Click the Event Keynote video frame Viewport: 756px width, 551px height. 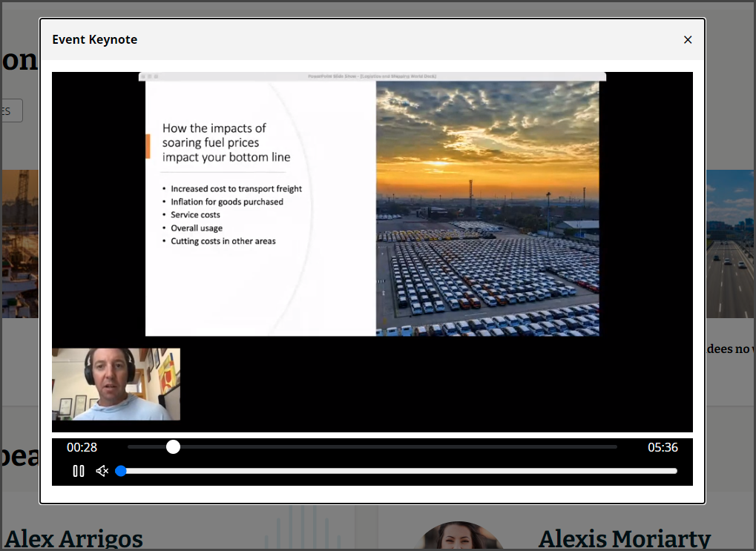[x=372, y=251]
